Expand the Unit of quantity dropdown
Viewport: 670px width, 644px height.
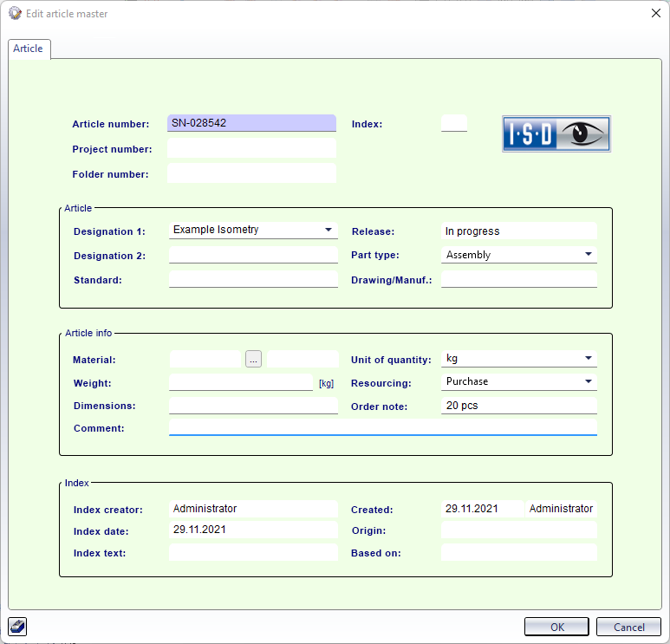coord(589,359)
